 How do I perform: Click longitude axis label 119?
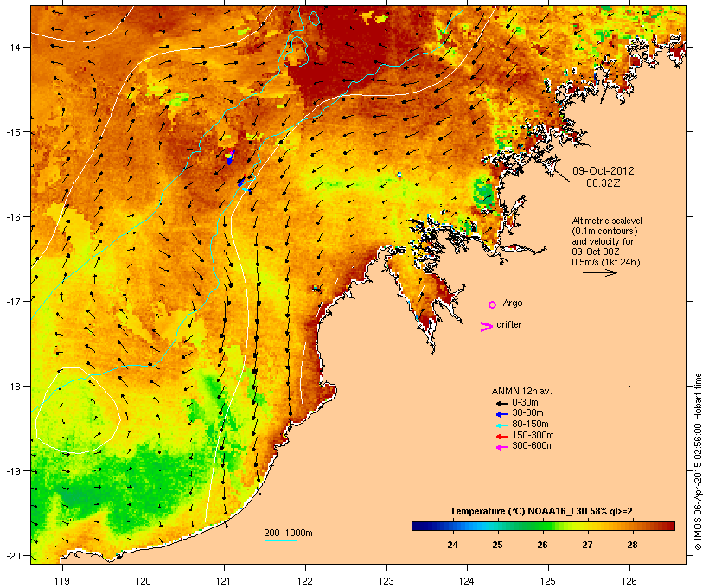pos(62,581)
